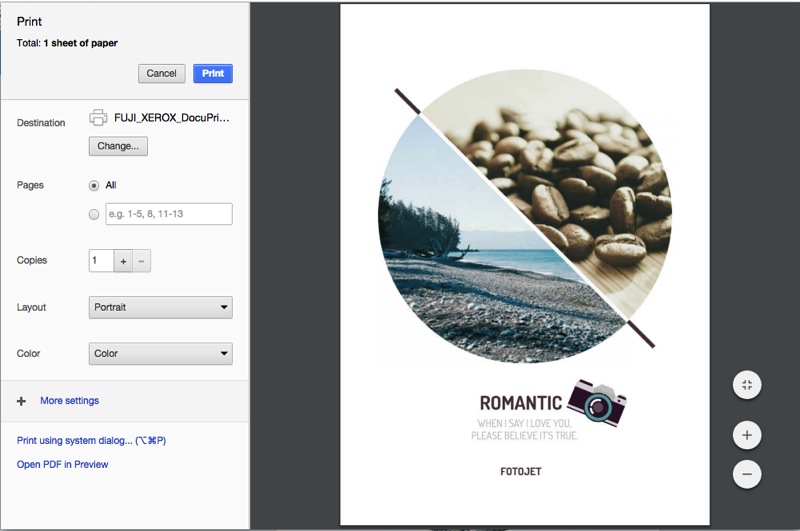Click the camera graphic in the preview
This screenshot has height=531, width=800.
(597, 402)
